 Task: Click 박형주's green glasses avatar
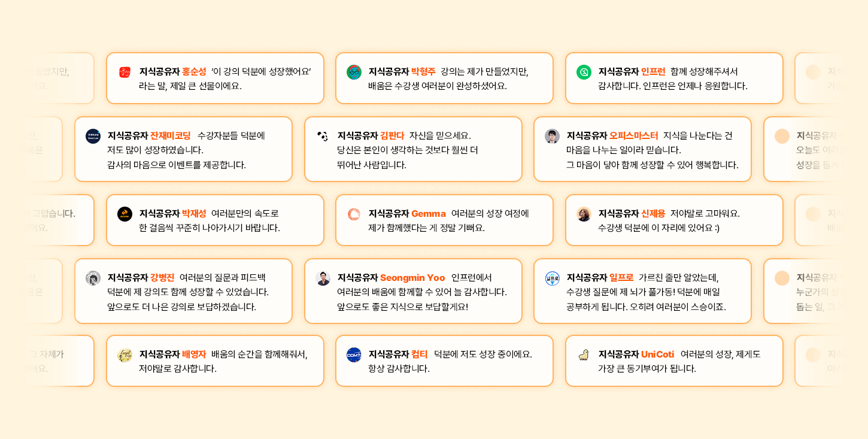[354, 72]
